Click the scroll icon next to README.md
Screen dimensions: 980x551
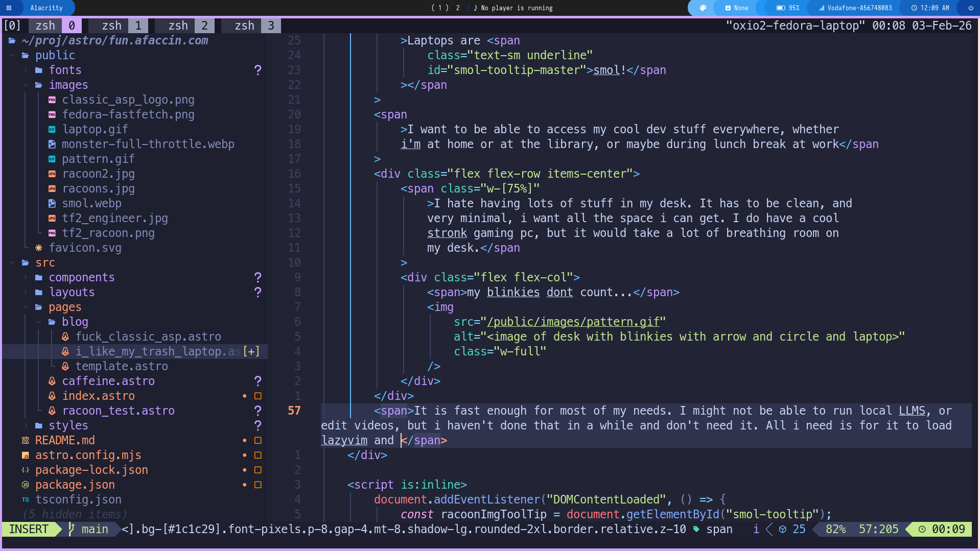(x=25, y=440)
